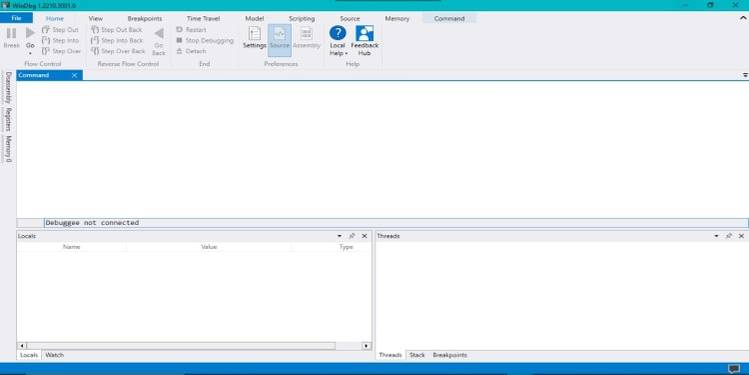
Task: Open the Memory 0 side panel
Action: coord(8,149)
